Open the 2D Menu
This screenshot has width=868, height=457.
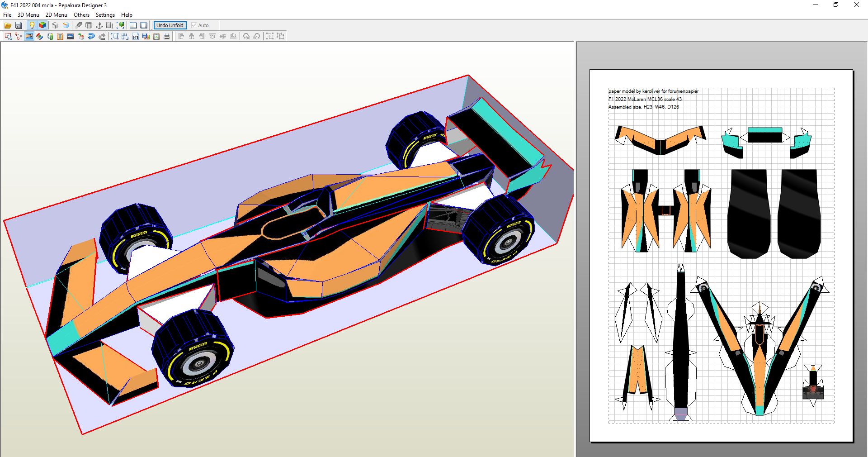[56, 15]
